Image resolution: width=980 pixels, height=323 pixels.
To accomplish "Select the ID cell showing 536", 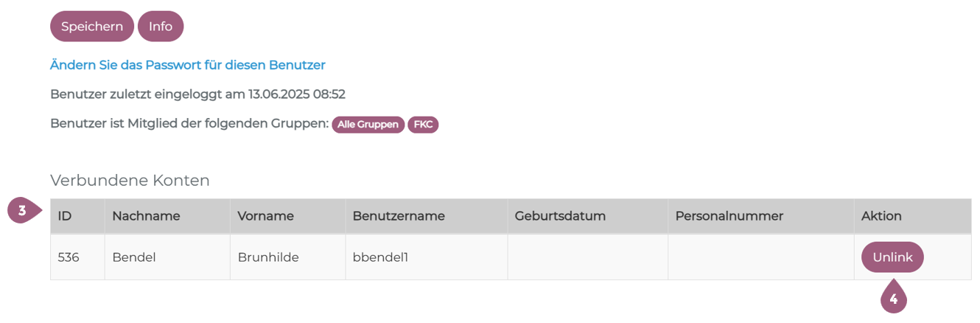I will 69,257.
